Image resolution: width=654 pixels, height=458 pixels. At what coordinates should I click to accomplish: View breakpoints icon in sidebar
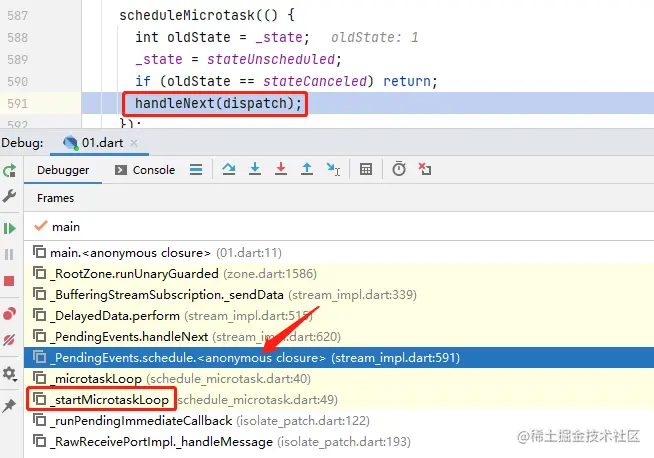(9, 313)
